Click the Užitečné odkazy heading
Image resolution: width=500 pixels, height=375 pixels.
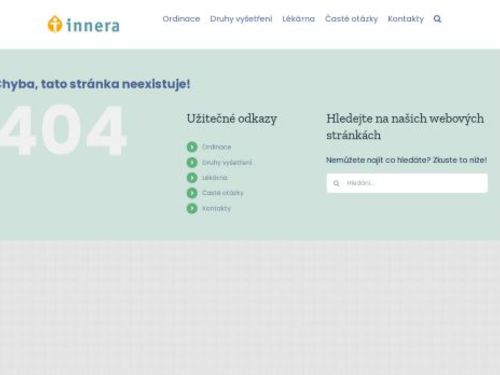[x=232, y=119]
